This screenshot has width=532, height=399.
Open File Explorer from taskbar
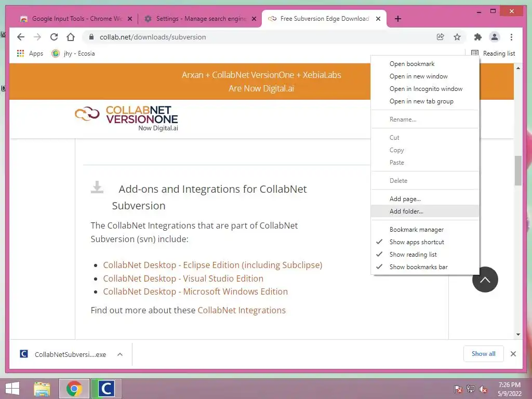(42, 389)
